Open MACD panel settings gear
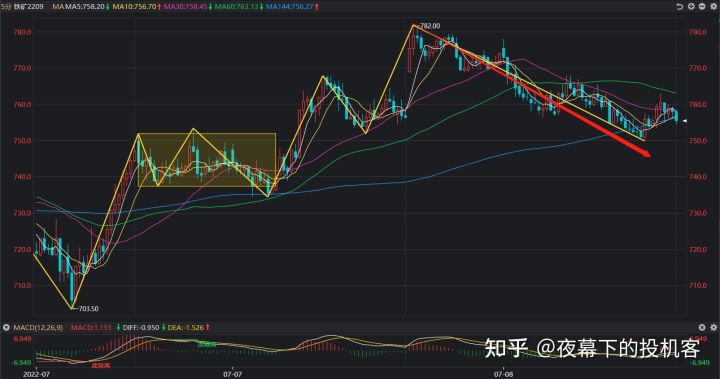 click(713, 327)
